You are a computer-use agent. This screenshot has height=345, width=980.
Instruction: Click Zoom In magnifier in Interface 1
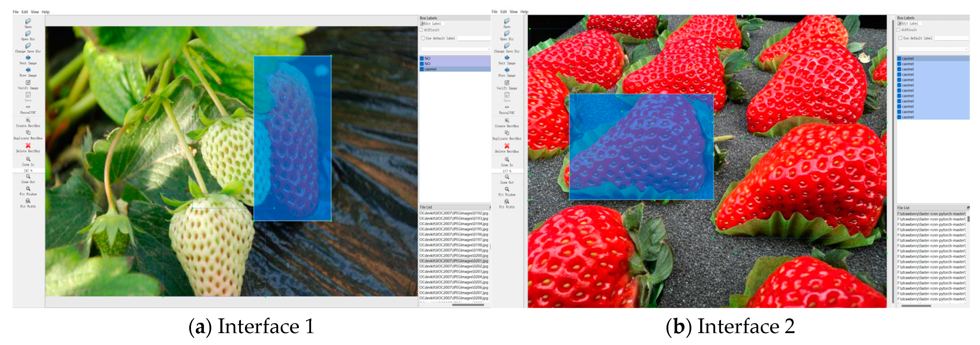pyautogui.click(x=28, y=159)
